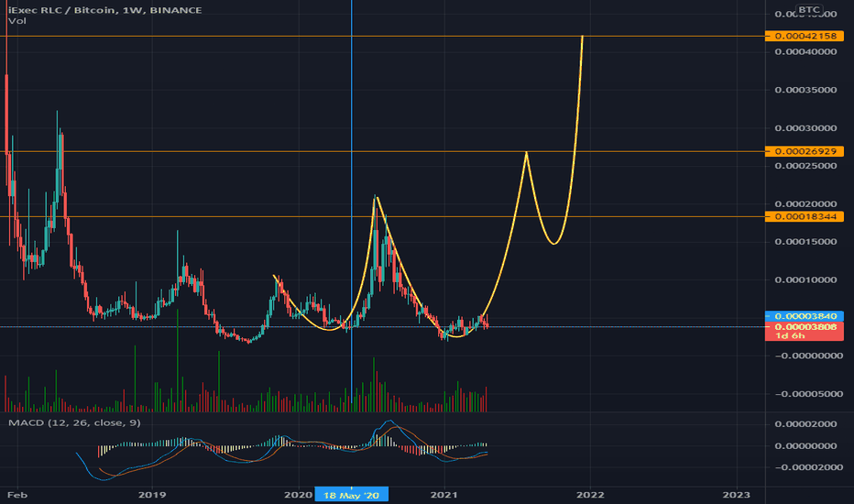
Task: Click the 0.00015000 price scale value
Action: tap(805, 241)
